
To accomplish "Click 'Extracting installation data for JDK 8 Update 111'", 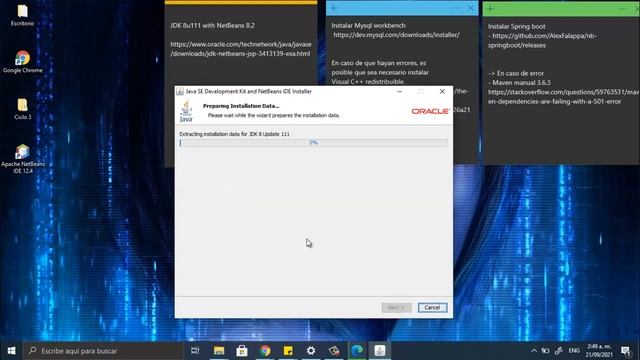I will (234, 134).
